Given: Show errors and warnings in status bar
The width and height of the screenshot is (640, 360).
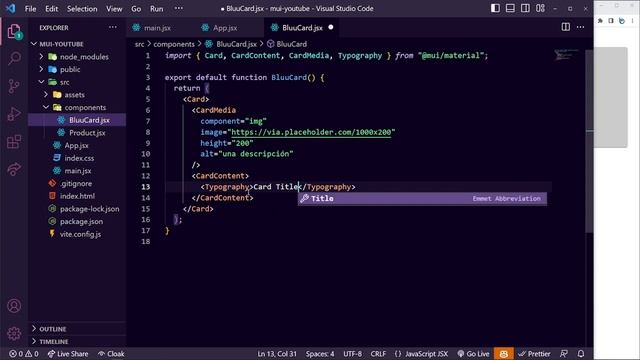Looking at the screenshot, I should [x=24, y=353].
